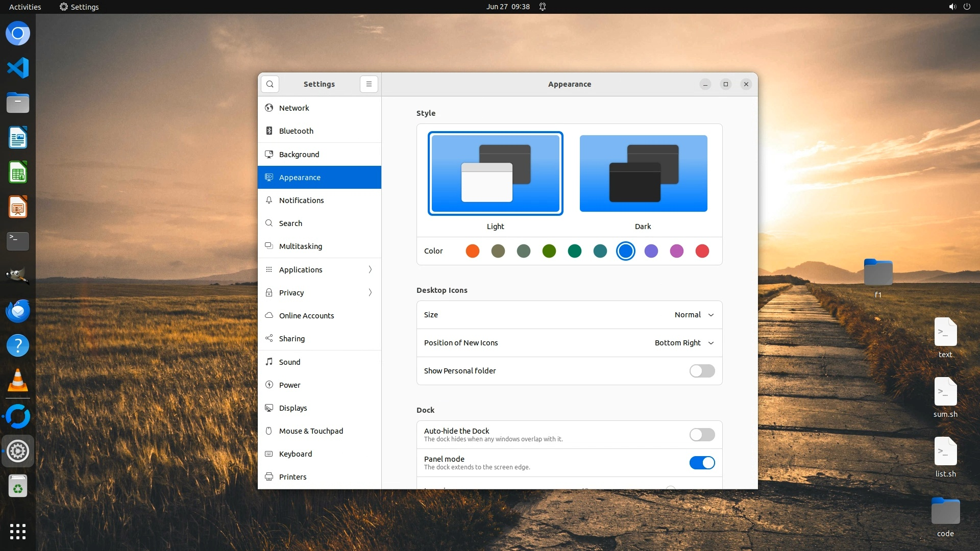Click the Sound music note icon

point(269,362)
